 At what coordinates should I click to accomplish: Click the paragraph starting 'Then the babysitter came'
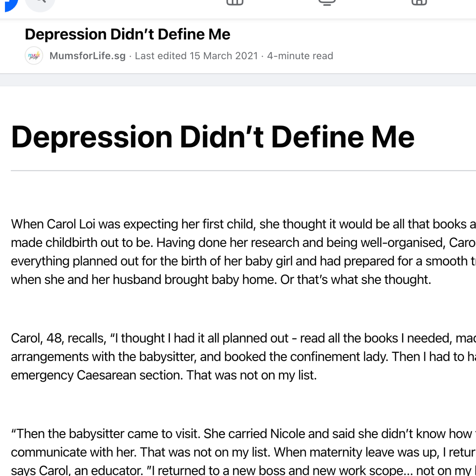[x=243, y=452]
